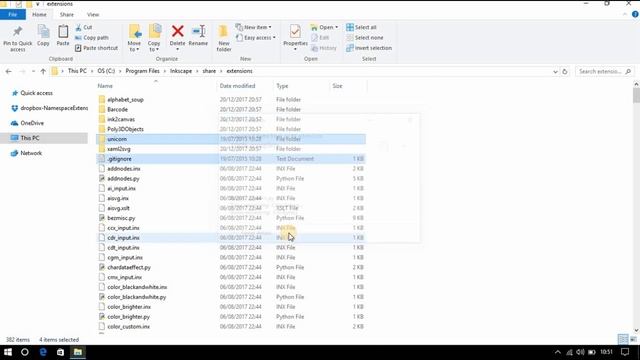This screenshot has height=360, width=640.
Task: Click Select none in ribbon
Action: [365, 38]
